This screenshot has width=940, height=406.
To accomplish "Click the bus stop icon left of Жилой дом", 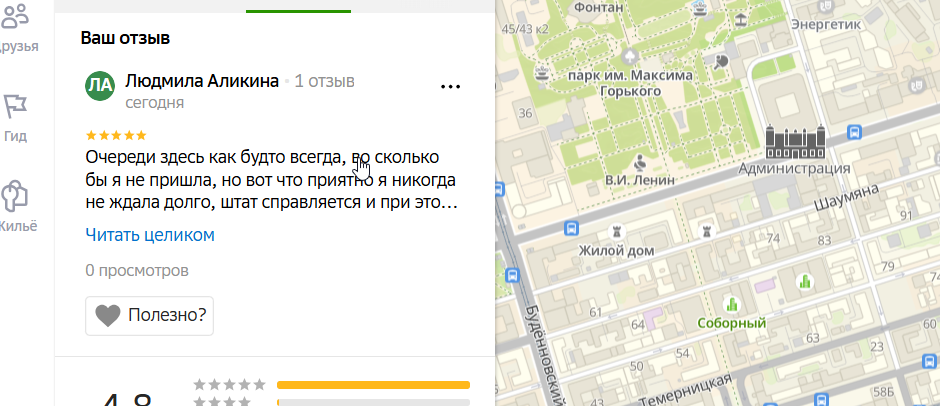I will point(571,228).
